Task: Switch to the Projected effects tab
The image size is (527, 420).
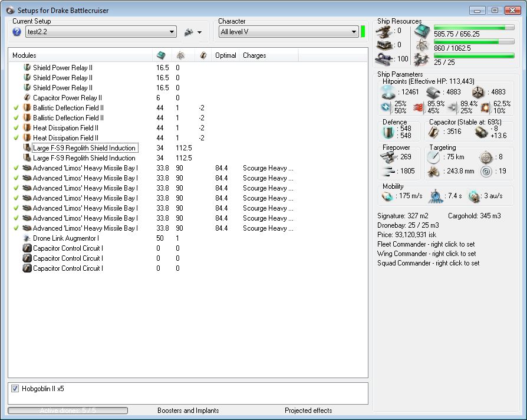Action: pos(308,411)
